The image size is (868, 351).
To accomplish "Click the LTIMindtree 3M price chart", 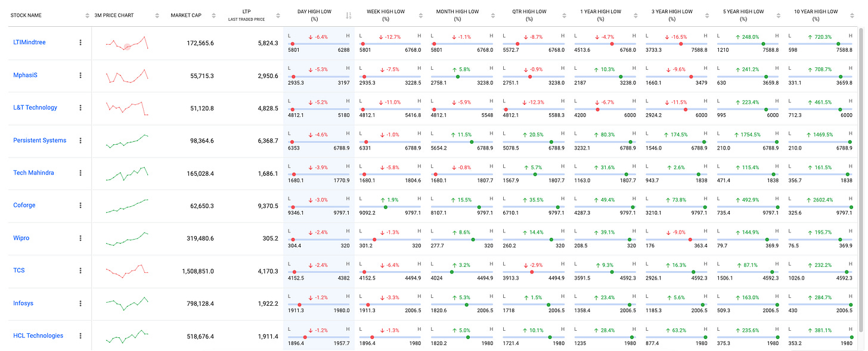I will pyautogui.click(x=126, y=44).
